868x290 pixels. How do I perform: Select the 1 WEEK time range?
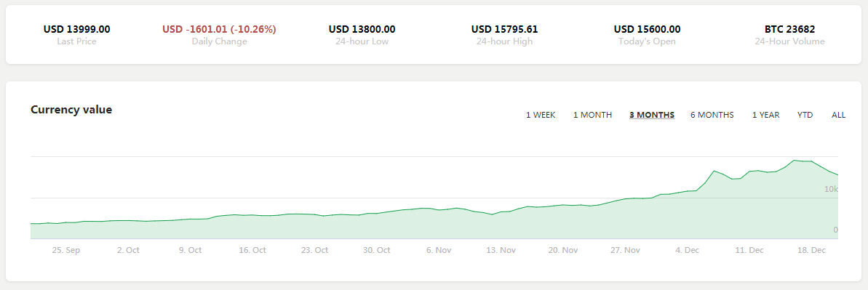coord(541,115)
